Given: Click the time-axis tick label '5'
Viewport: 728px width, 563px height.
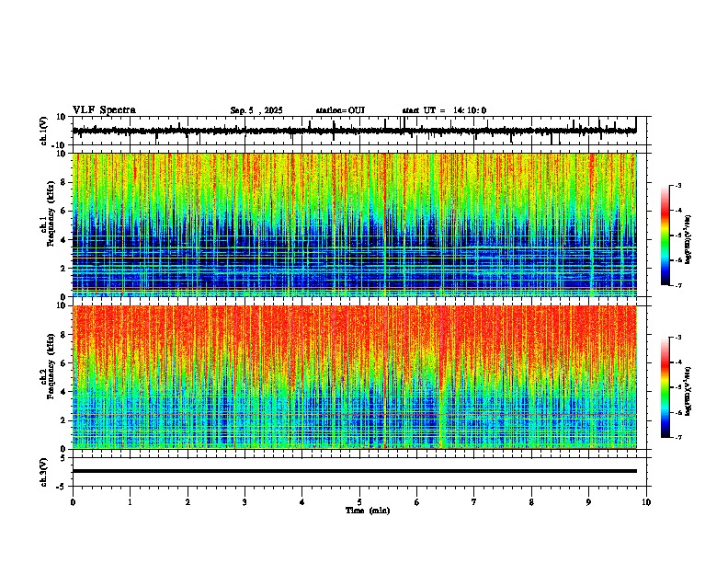Looking at the screenshot, I should click(359, 502).
